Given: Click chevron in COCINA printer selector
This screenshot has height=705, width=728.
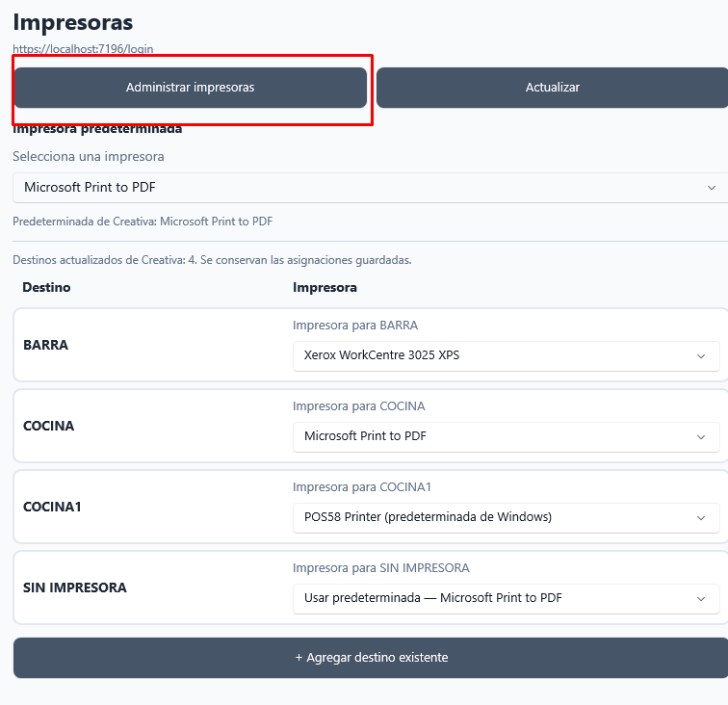Looking at the screenshot, I should [701, 437].
